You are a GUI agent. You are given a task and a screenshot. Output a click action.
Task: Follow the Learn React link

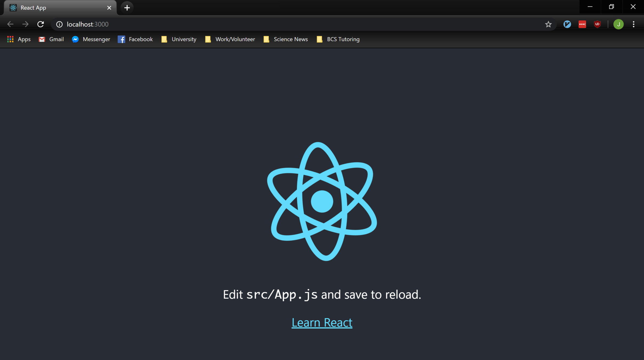tap(322, 323)
